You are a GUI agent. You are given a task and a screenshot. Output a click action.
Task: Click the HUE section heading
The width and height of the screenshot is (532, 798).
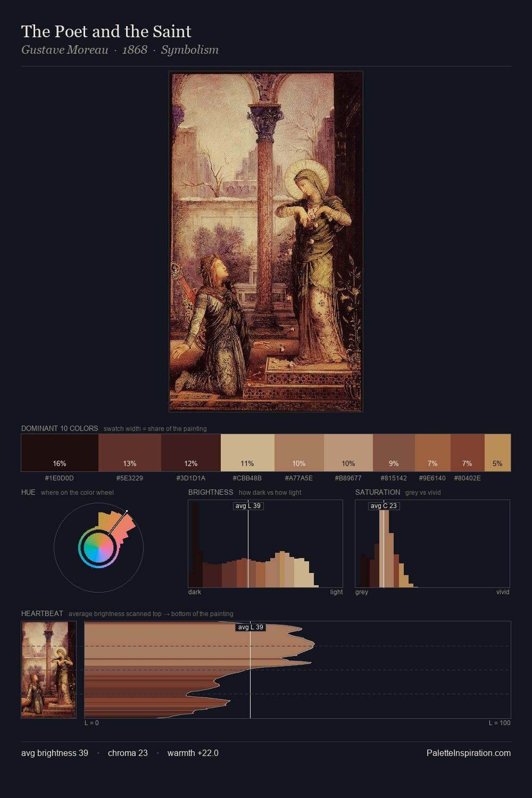(x=28, y=492)
